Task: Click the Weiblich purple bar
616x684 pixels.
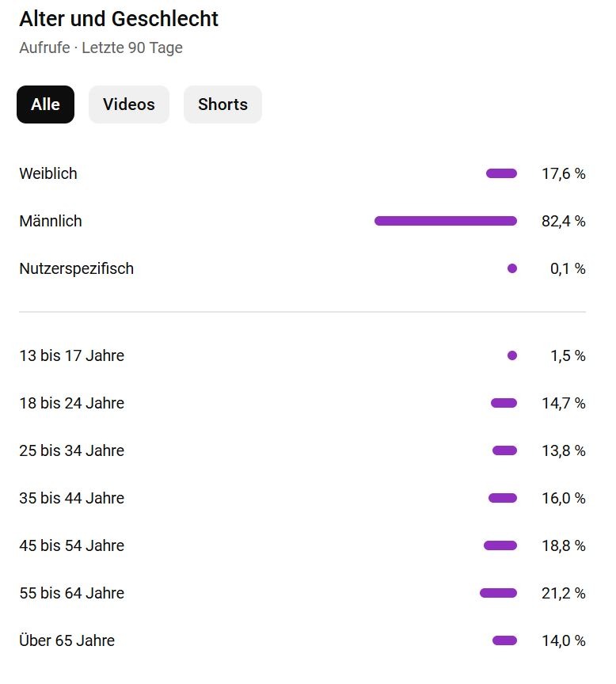Action: (501, 173)
